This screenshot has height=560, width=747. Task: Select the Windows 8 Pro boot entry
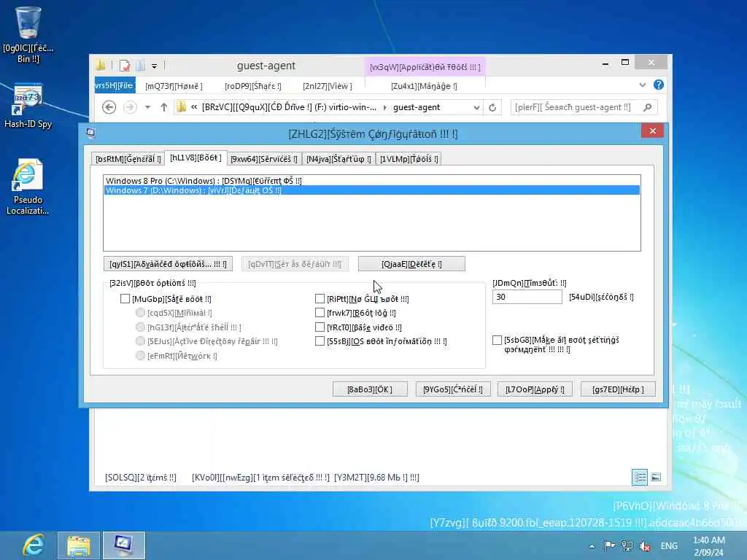pyautogui.click(x=371, y=181)
